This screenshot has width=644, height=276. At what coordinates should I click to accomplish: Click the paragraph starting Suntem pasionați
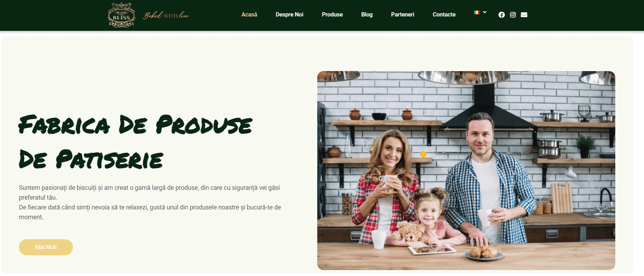(x=150, y=202)
